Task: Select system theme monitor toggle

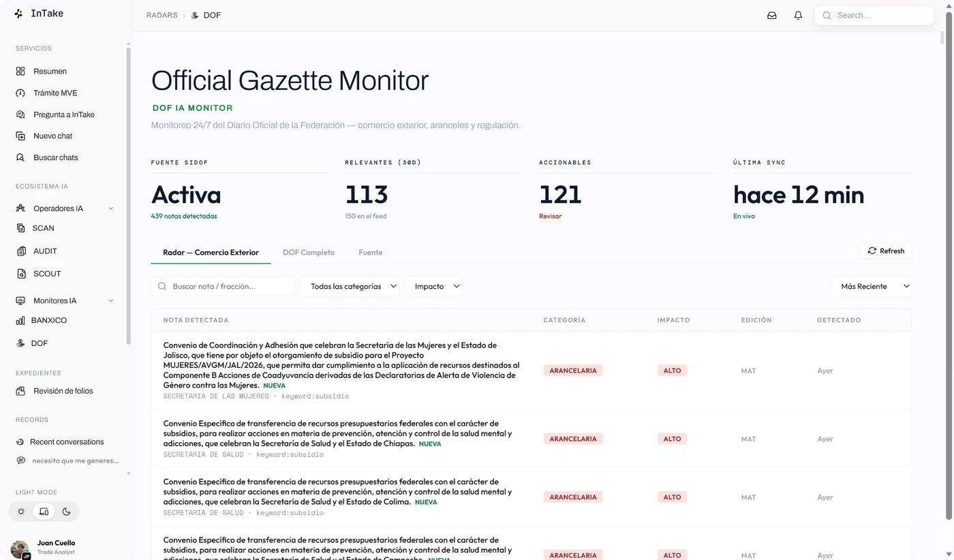Action: point(44,512)
